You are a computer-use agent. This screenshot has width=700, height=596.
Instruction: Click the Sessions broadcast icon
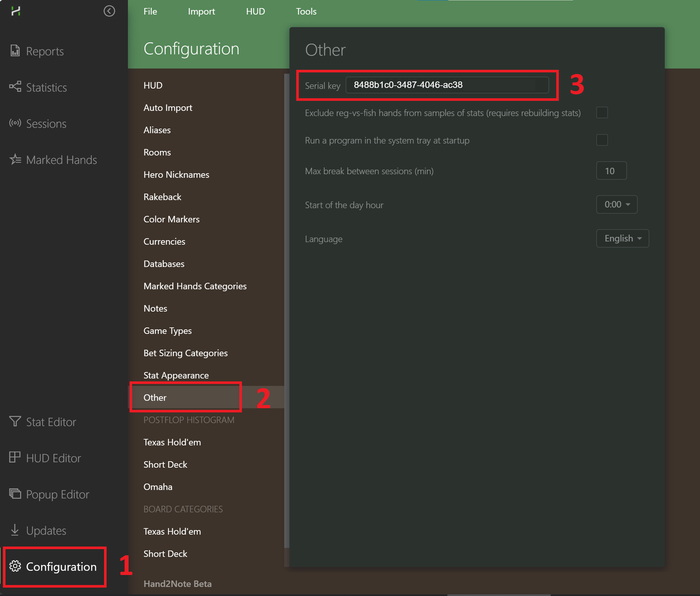15,123
